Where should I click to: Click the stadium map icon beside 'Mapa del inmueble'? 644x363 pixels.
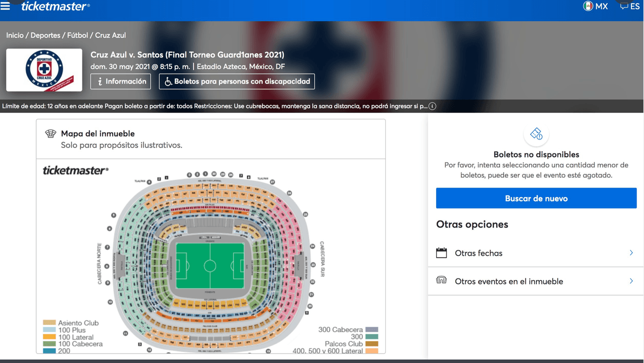[x=50, y=133]
